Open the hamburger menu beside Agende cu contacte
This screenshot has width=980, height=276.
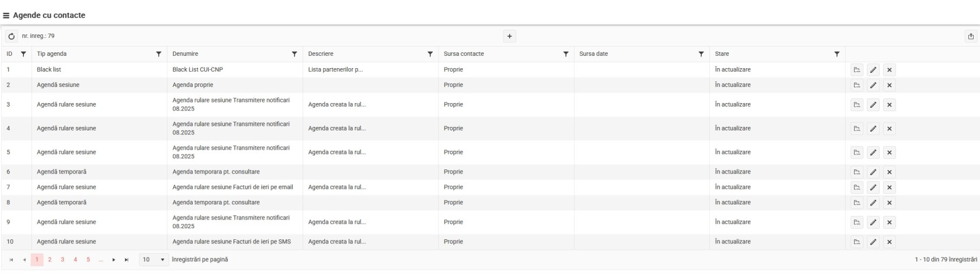tap(6, 16)
